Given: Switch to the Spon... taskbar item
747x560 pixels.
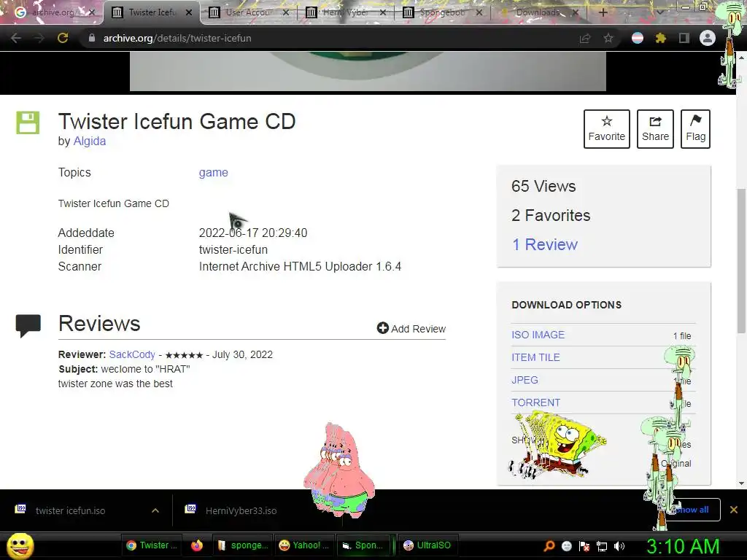Looking at the screenshot, I should tap(363, 545).
